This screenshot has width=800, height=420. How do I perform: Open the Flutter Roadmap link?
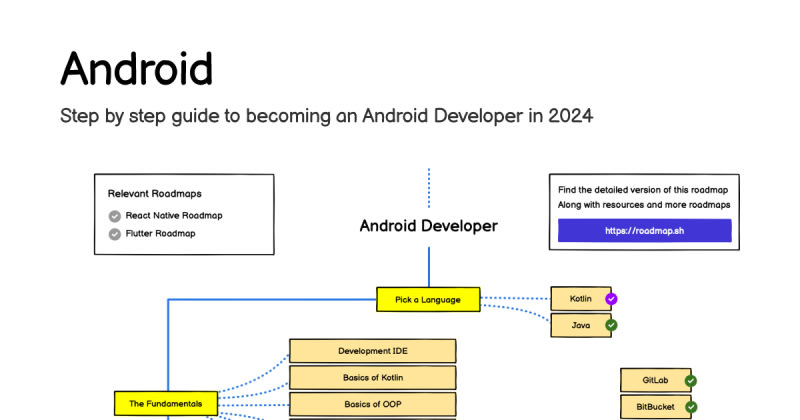click(161, 233)
